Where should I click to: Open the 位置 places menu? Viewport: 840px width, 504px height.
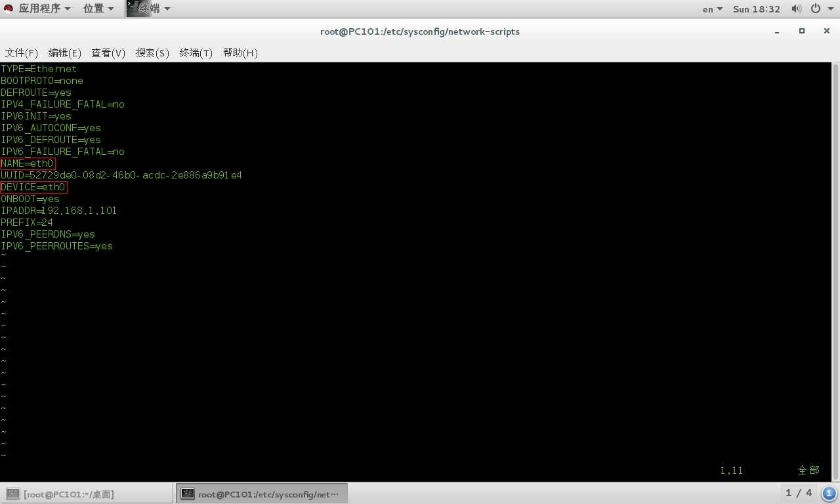pyautogui.click(x=98, y=9)
